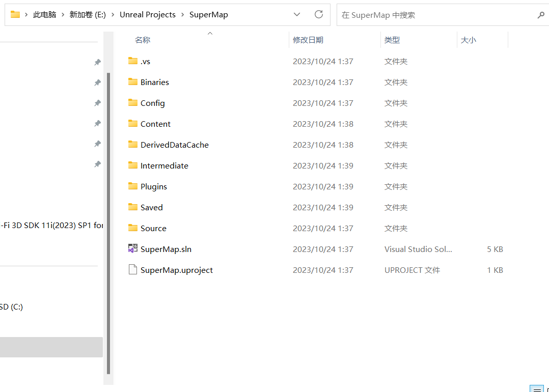
Task: Select the Content folder icon
Action: pyautogui.click(x=133, y=124)
